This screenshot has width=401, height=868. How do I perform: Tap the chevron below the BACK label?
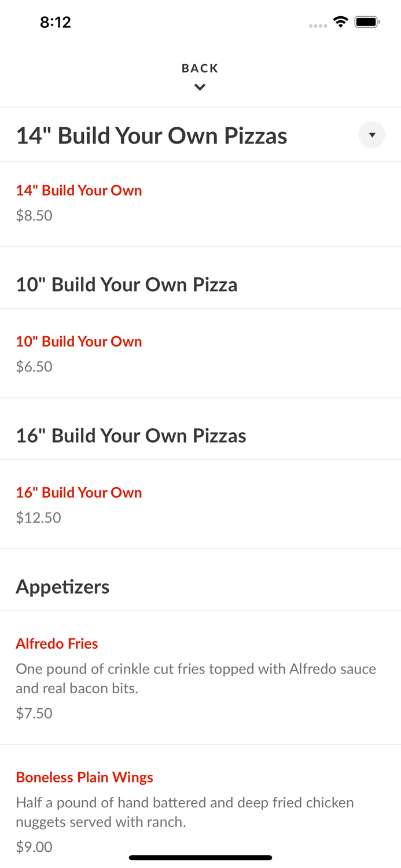[200, 87]
